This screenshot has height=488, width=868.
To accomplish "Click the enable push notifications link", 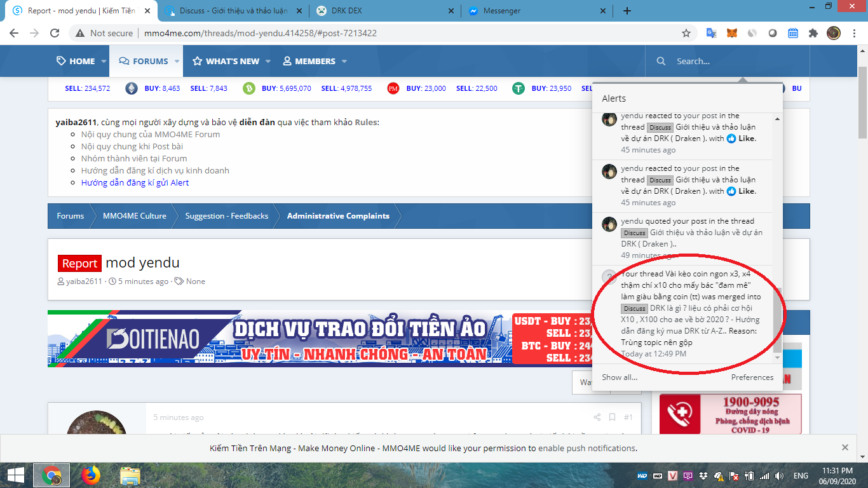I will 587,448.
